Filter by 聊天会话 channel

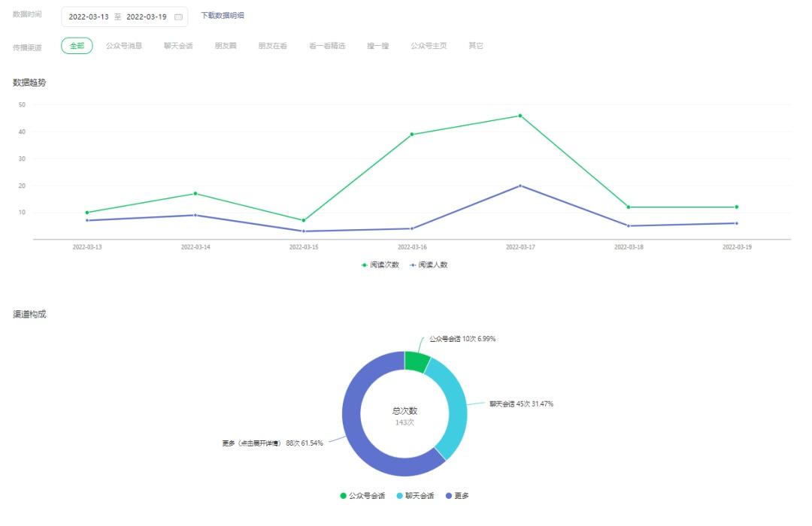point(178,46)
